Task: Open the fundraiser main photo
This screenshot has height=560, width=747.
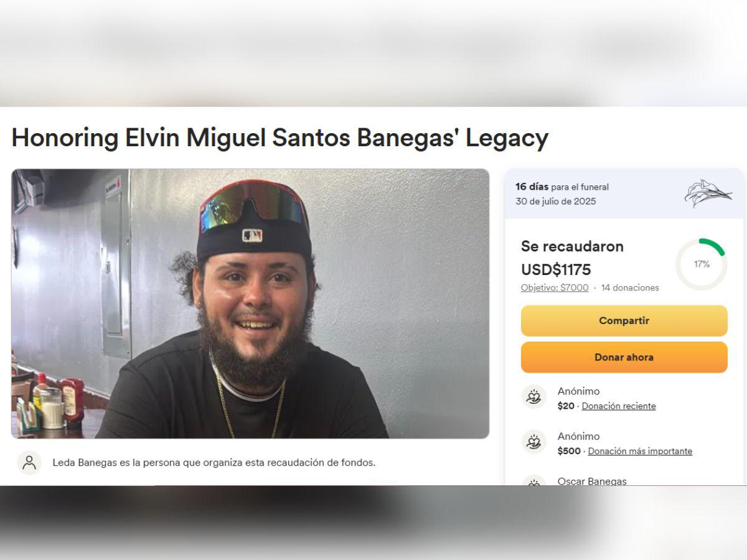Action: click(x=250, y=304)
